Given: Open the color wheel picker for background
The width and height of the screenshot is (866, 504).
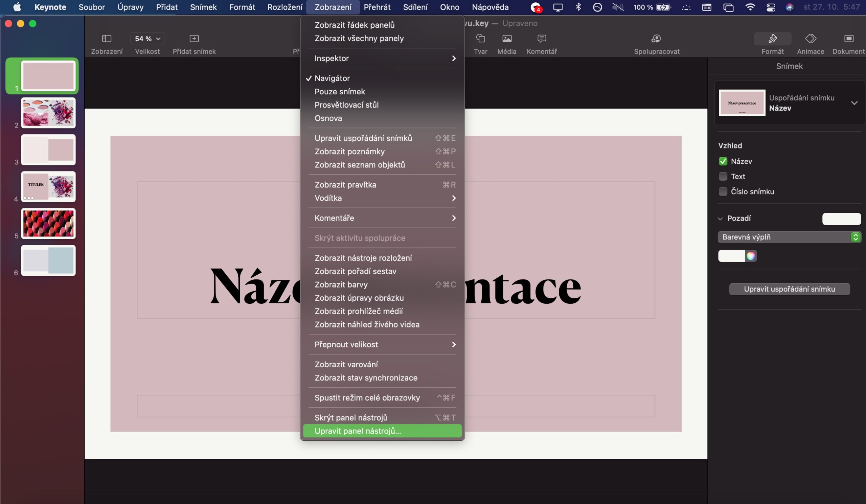Looking at the screenshot, I should pyautogui.click(x=751, y=256).
